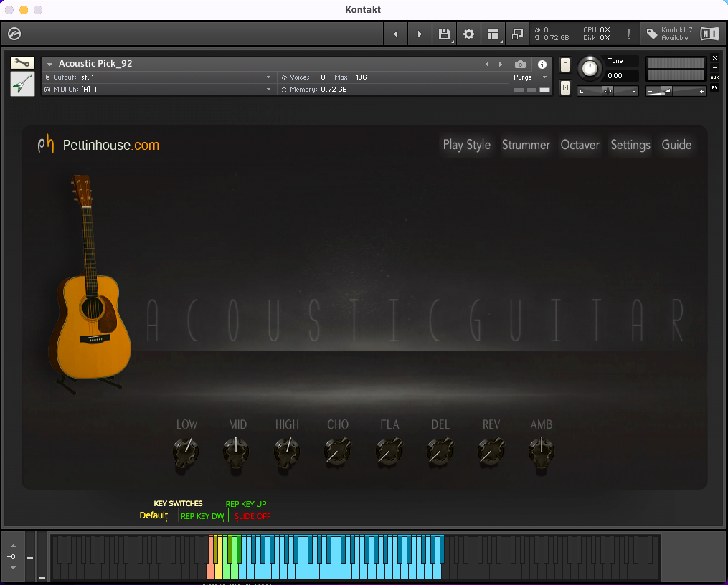Click the Max voices value 136
Viewport: 728px width, 585px height.
click(361, 77)
